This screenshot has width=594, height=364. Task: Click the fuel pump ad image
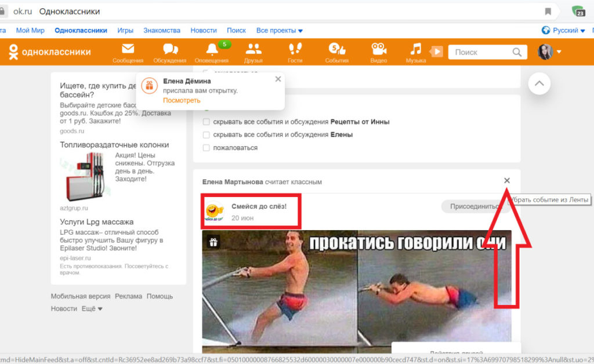click(86, 176)
